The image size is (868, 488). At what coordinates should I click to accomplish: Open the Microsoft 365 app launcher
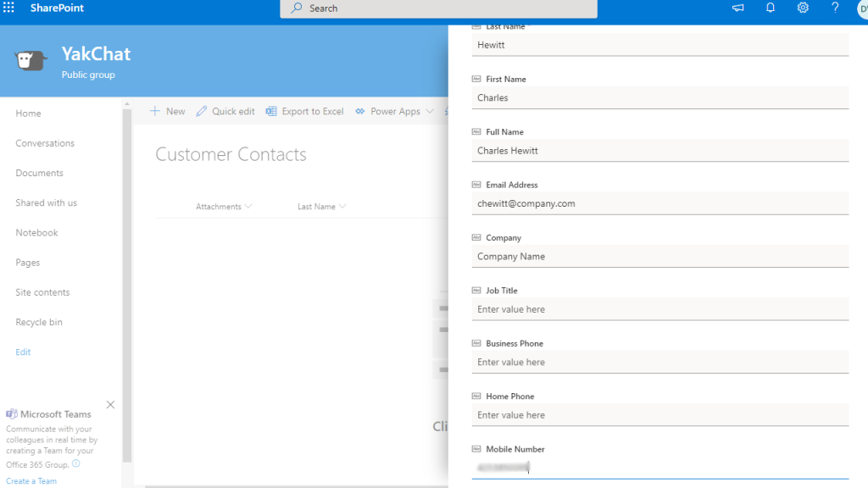point(9,8)
